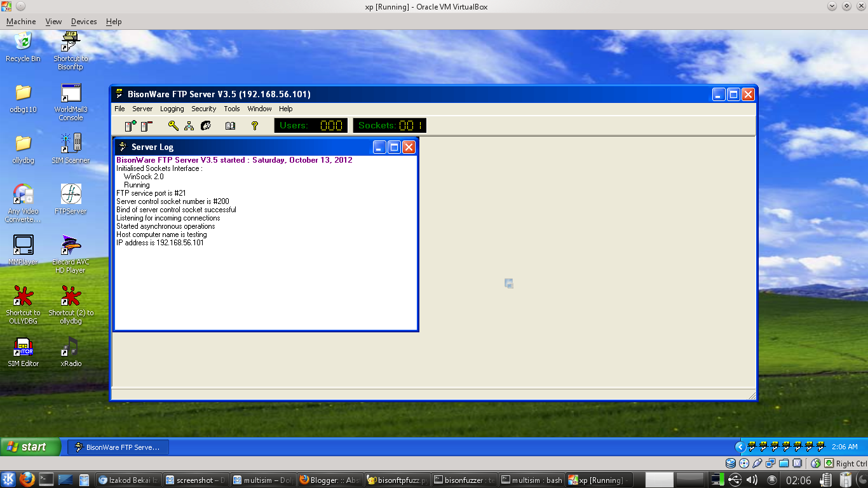Select the Recycle Bin desktop icon
Screen dimensions: 868x488
pyautogui.click(x=23, y=48)
